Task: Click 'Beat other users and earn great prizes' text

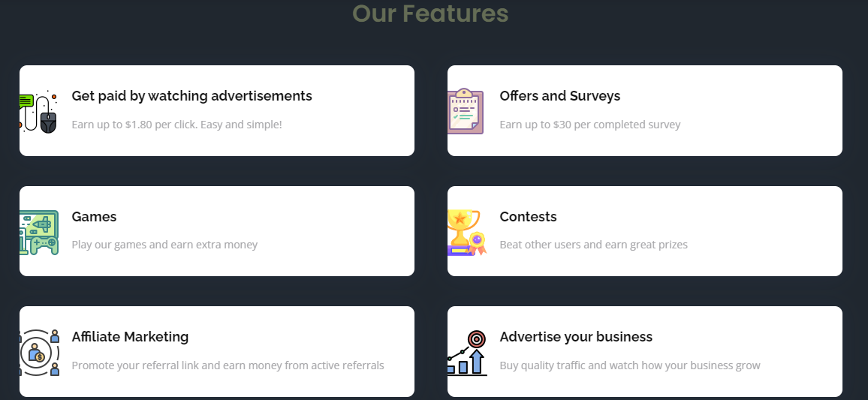Action: (x=593, y=245)
